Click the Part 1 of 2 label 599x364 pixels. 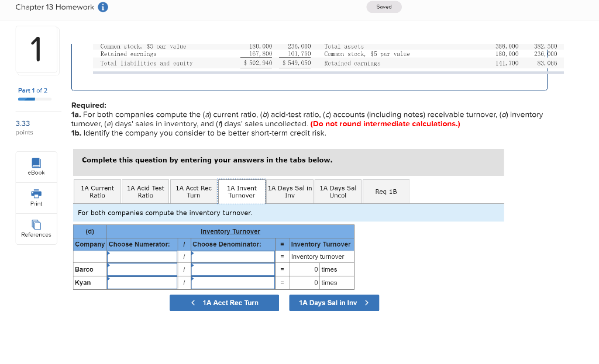pos(33,91)
